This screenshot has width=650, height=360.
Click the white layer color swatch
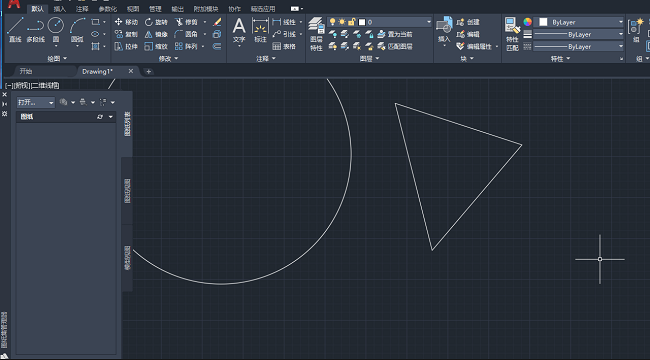[362, 22]
